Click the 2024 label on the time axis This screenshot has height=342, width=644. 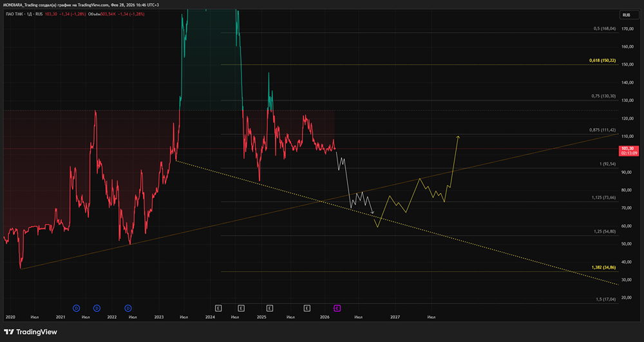(x=210, y=317)
